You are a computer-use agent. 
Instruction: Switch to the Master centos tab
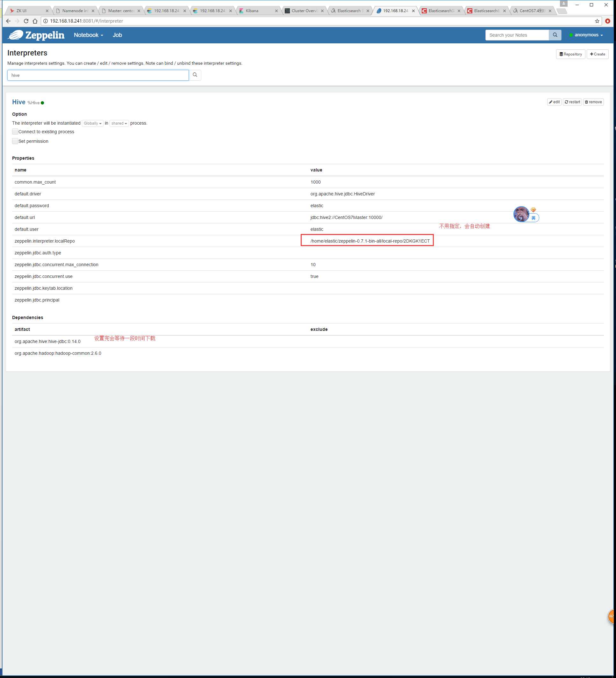coord(121,11)
